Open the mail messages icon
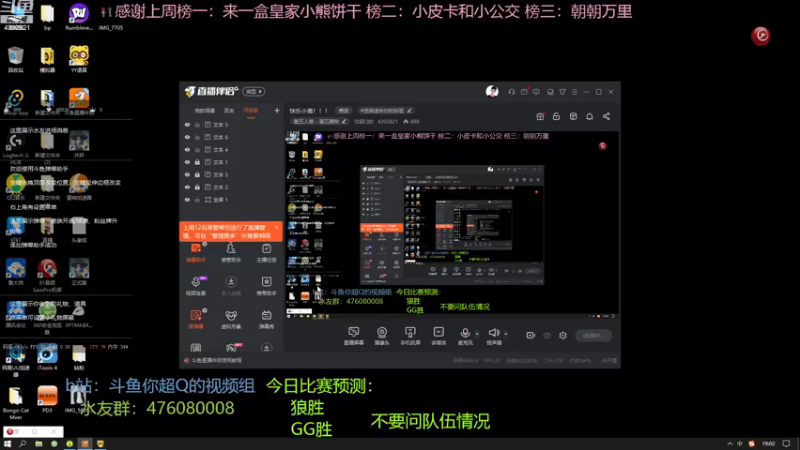This screenshot has width=800, height=450. [524, 92]
